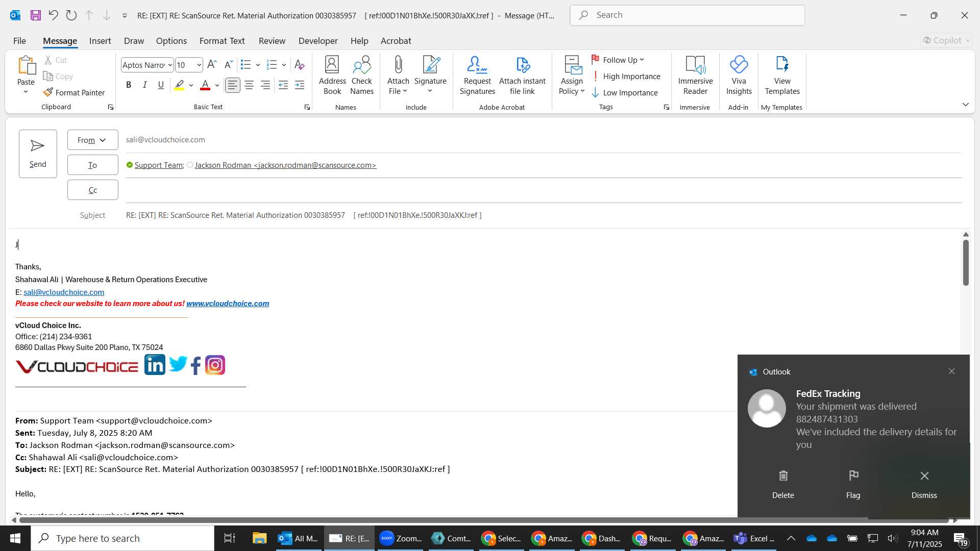Apply yellow text highlight color
Screen dimensions: 980x551
(179, 85)
